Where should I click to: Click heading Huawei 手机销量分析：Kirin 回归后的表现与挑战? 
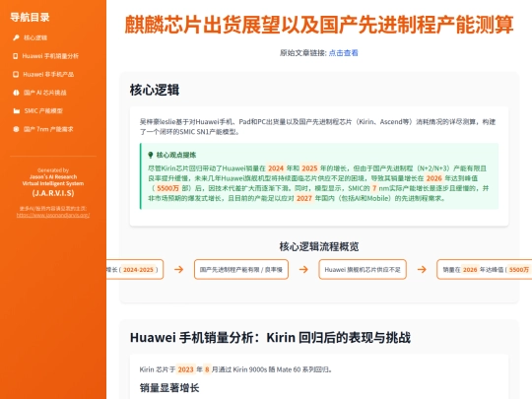click(x=270, y=338)
